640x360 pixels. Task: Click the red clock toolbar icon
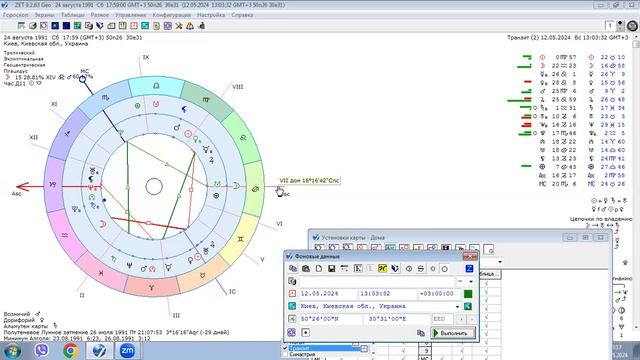coord(134,26)
